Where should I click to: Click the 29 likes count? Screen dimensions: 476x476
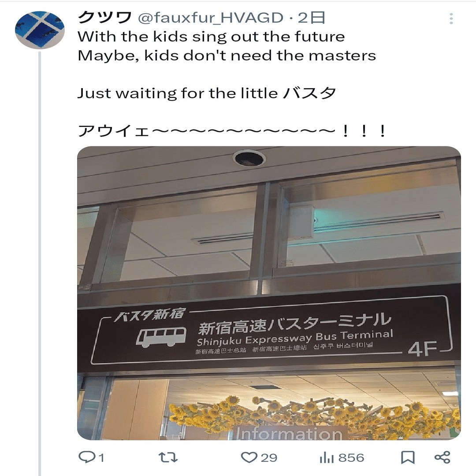click(269, 457)
